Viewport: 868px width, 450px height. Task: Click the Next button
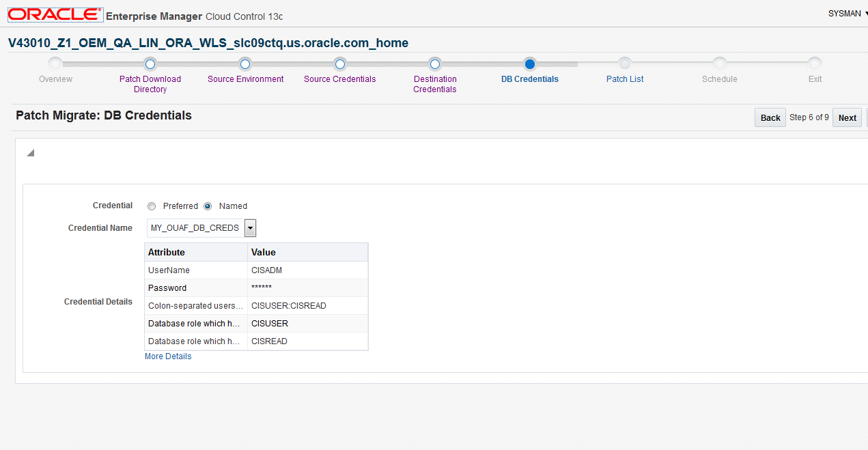[847, 117]
